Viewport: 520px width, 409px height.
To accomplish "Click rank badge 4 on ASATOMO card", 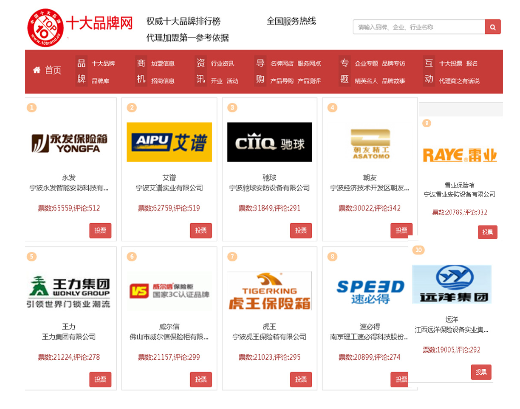I will pyautogui.click(x=332, y=108).
